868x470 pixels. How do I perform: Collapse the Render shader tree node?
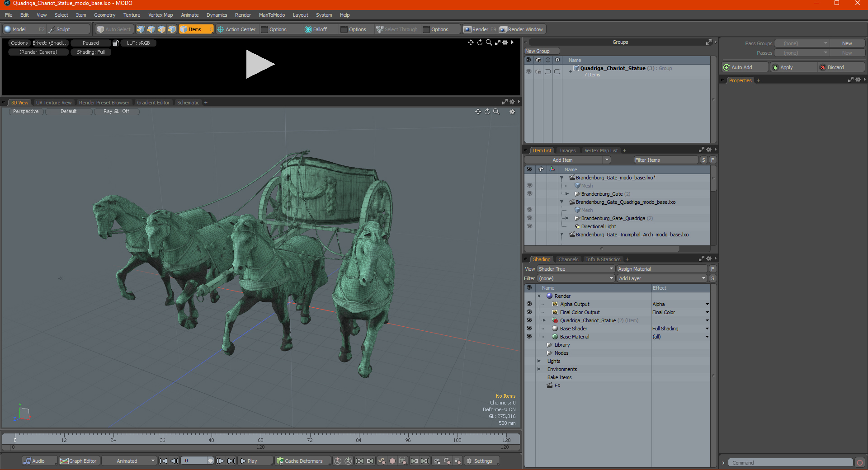click(x=539, y=296)
